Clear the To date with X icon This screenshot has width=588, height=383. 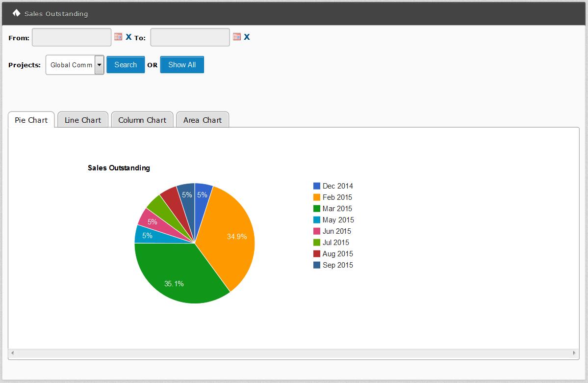click(x=247, y=37)
